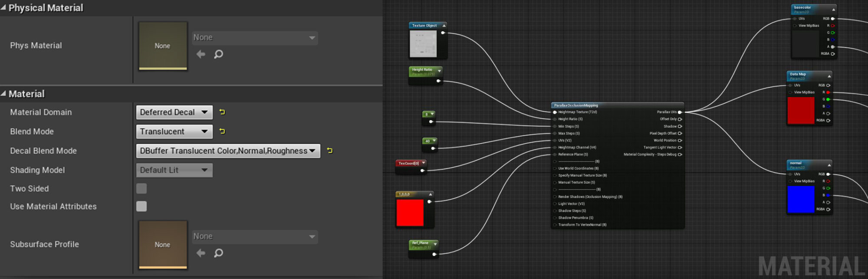Screen dimensions: 868x279
Task: Click the basecolor node RGB output pin
Action: (832, 19)
